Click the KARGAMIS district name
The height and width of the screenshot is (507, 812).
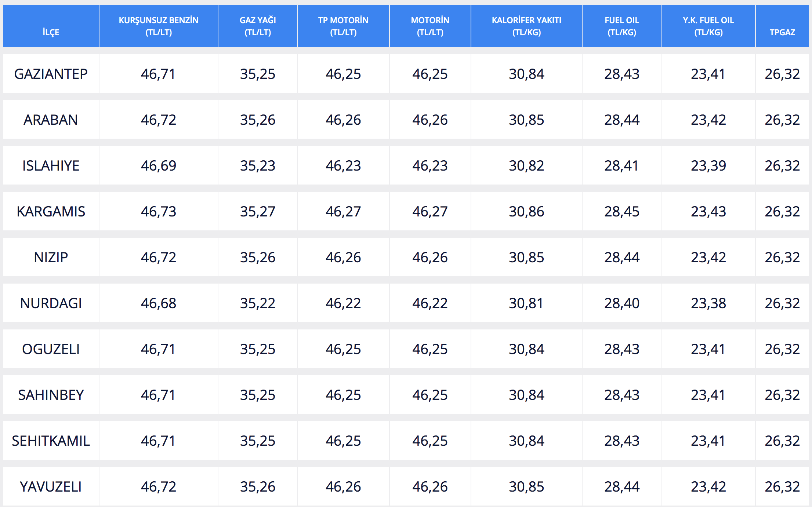[x=51, y=212]
